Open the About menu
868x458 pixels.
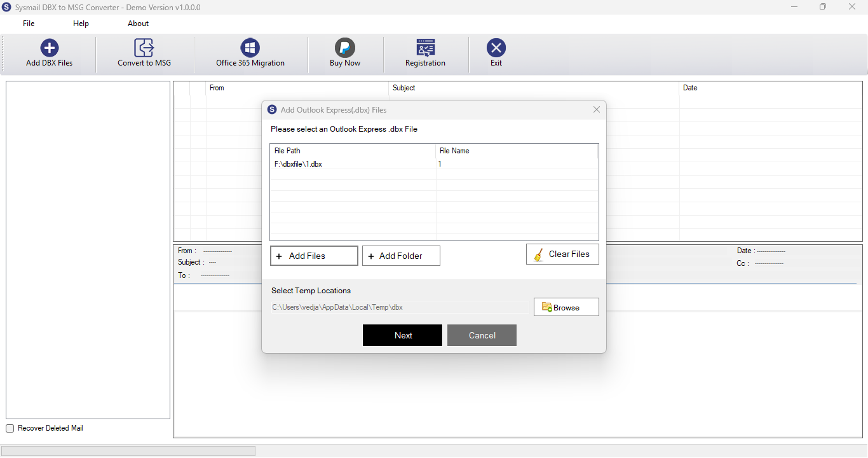138,24
